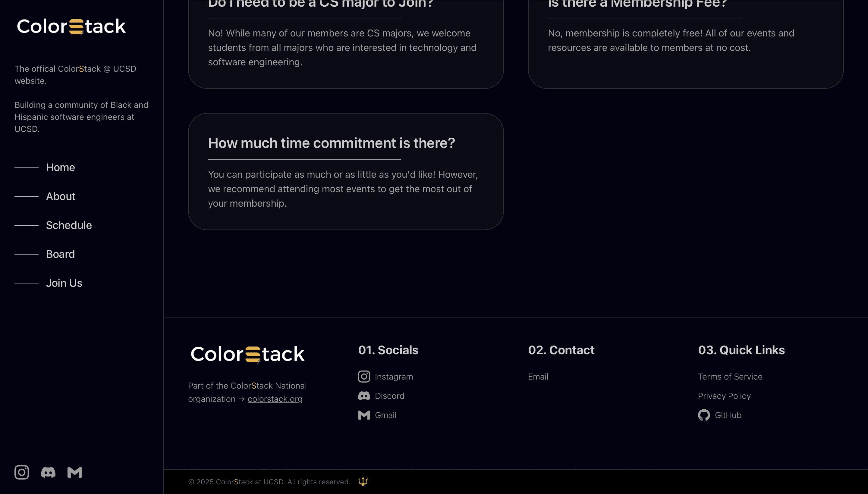Click the trident icon beside the copyright
Image resolution: width=868 pixels, height=494 pixels.
(x=363, y=481)
